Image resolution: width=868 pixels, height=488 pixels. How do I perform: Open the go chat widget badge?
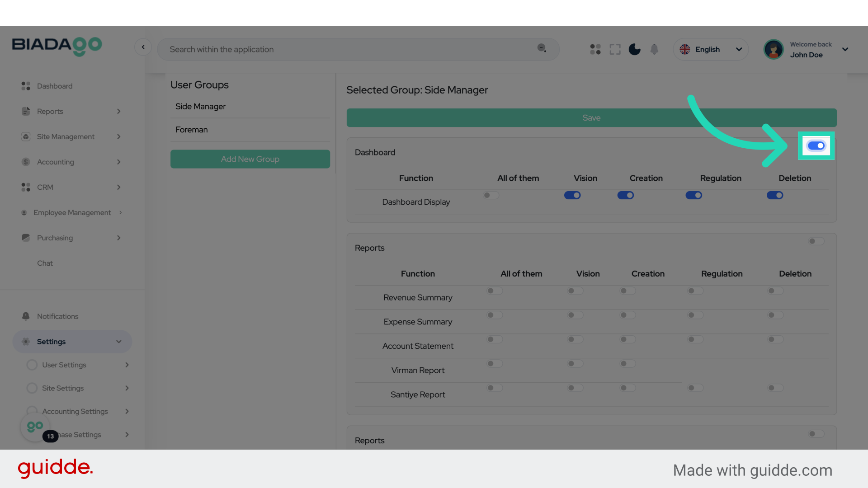35,427
